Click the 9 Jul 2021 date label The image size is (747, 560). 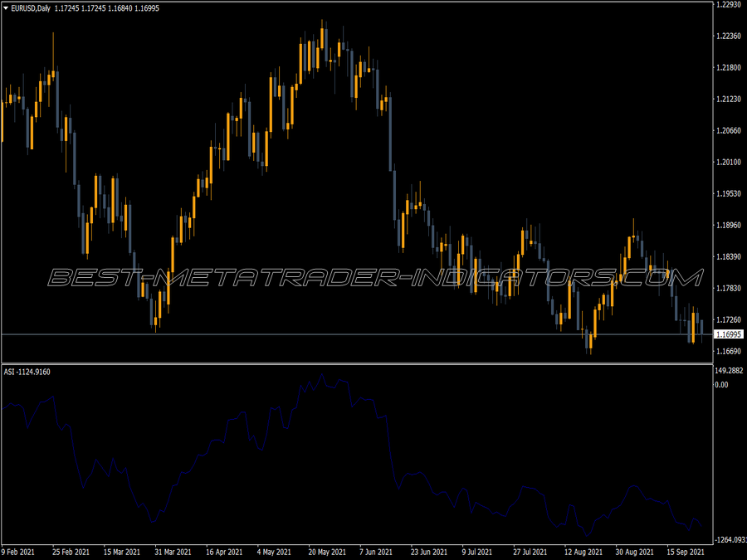tap(478, 553)
